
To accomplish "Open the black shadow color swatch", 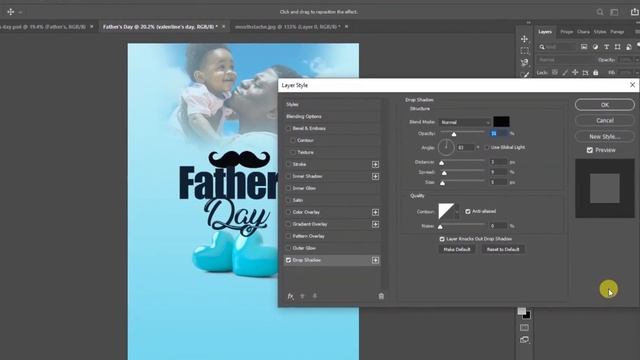I will point(501,122).
